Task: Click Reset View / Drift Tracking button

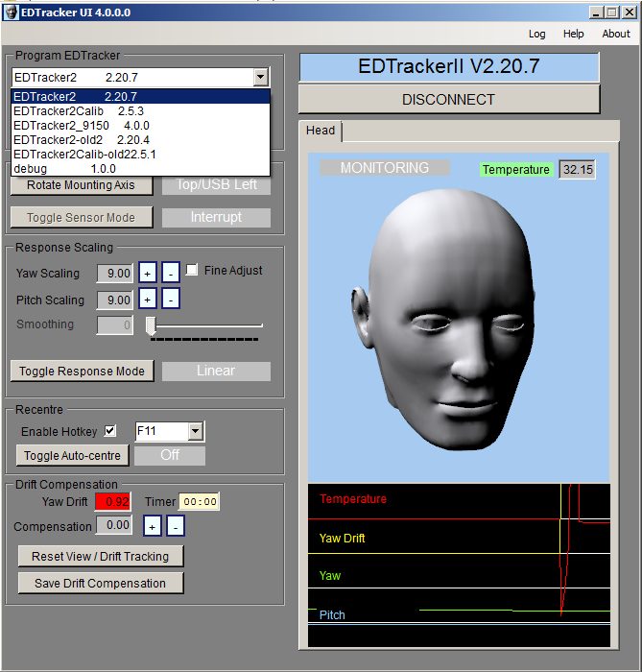Action: coord(101,556)
